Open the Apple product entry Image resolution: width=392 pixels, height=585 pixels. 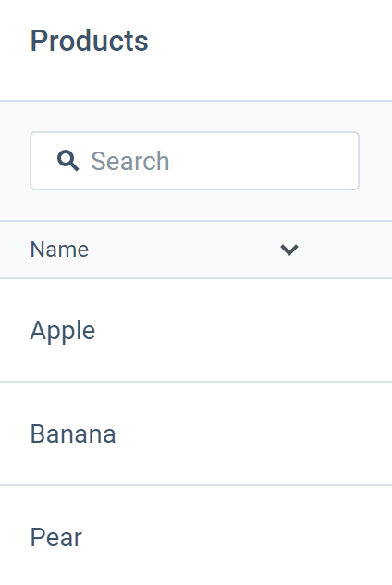coord(63,331)
